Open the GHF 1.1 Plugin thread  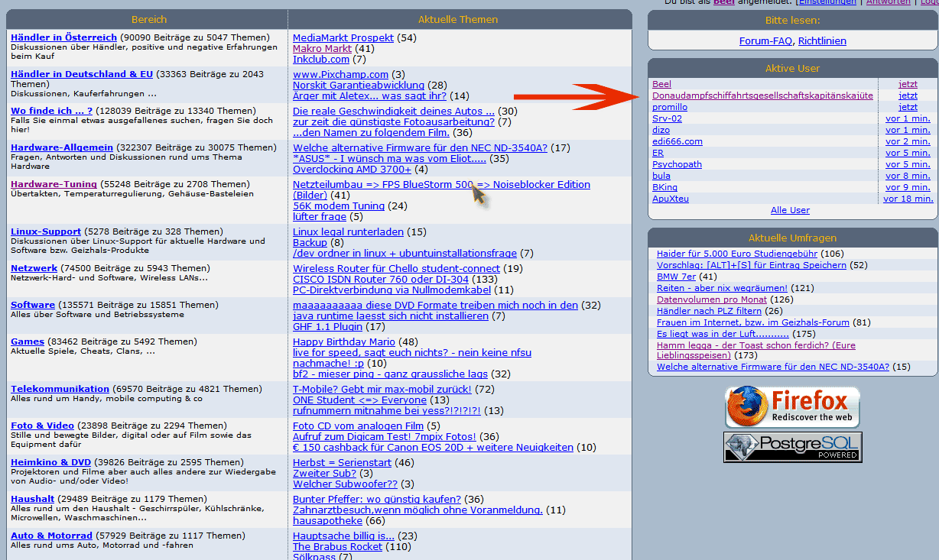pyautogui.click(x=327, y=326)
